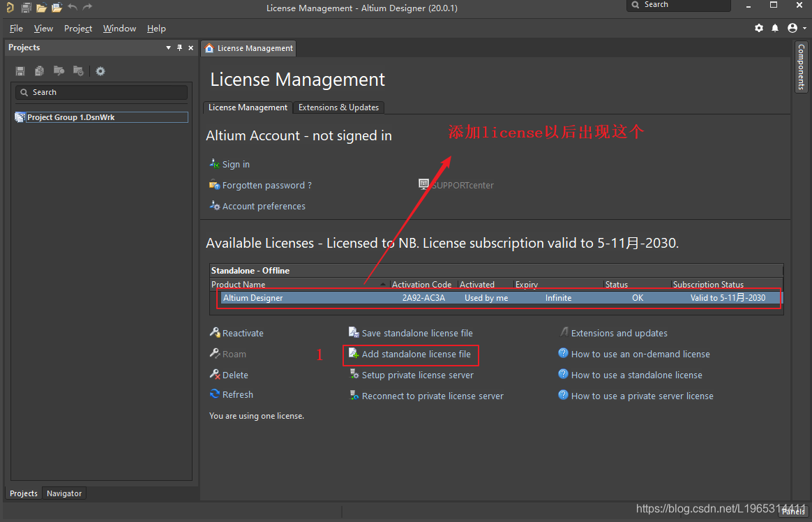Open How to use a private server license

point(642,396)
